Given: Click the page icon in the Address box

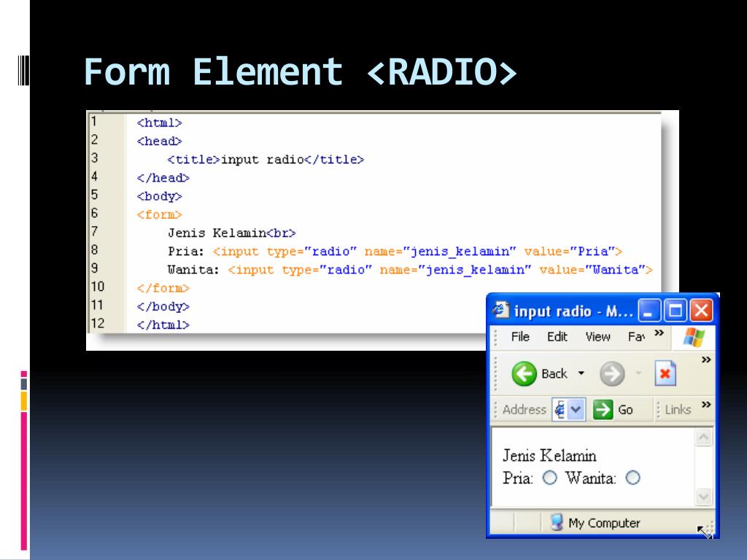Looking at the screenshot, I should pos(560,410).
